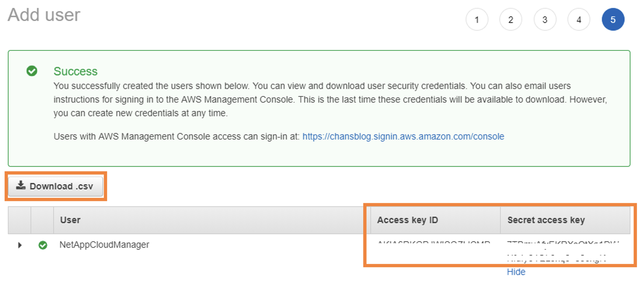
Task: Click the Access key ID column header
Action: coord(407,220)
